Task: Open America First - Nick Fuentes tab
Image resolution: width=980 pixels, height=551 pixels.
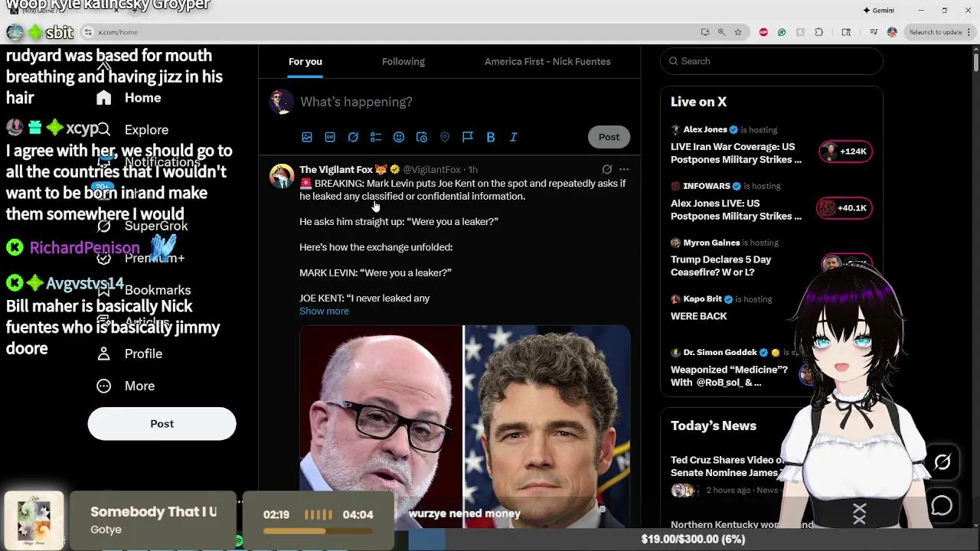Action: point(547,62)
